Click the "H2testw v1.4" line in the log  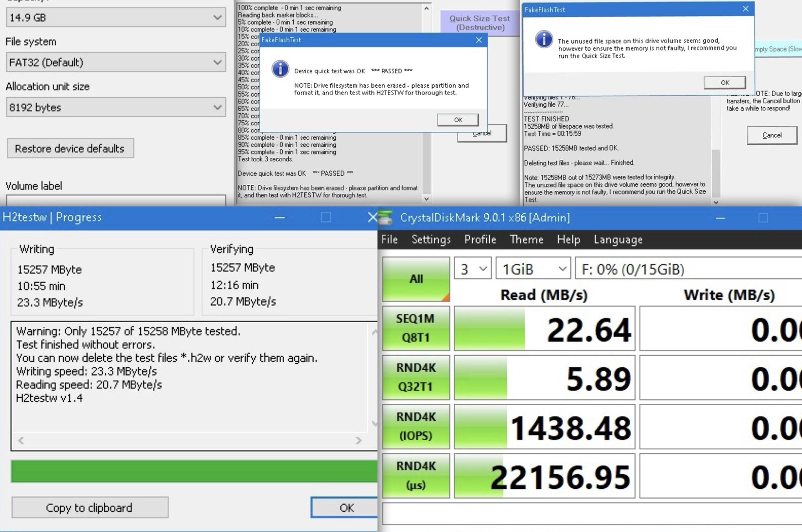coord(49,398)
